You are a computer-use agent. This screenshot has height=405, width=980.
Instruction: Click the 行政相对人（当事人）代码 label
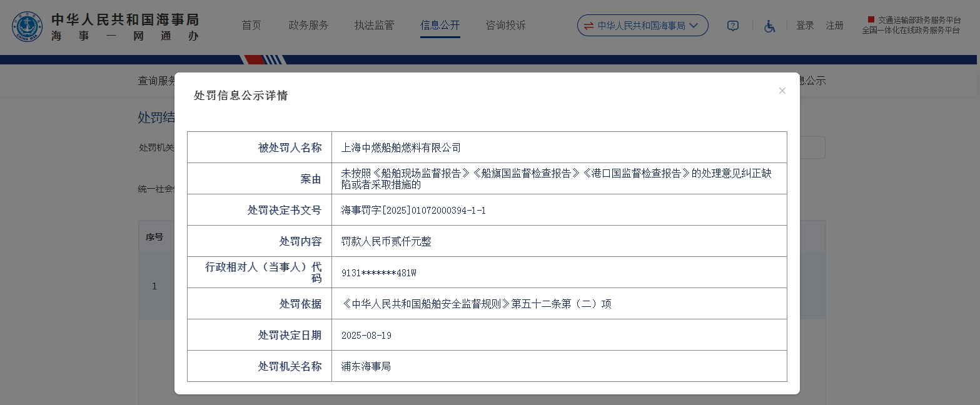tap(263, 272)
